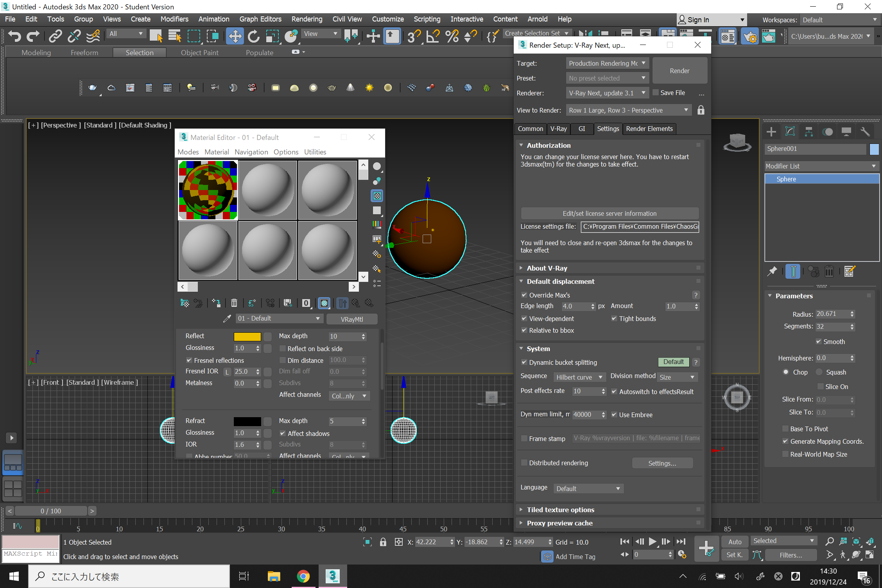Image resolution: width=882 pixels, height=588 pixels.
Task: Activate the Rotate tool
Action: (x=253, y=36)
